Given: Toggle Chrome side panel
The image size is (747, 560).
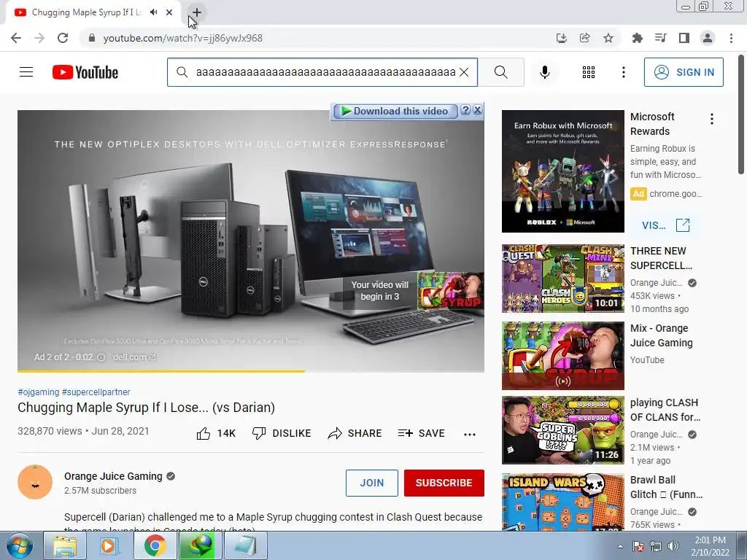Looking at the screenshot, I should (684, 38).
